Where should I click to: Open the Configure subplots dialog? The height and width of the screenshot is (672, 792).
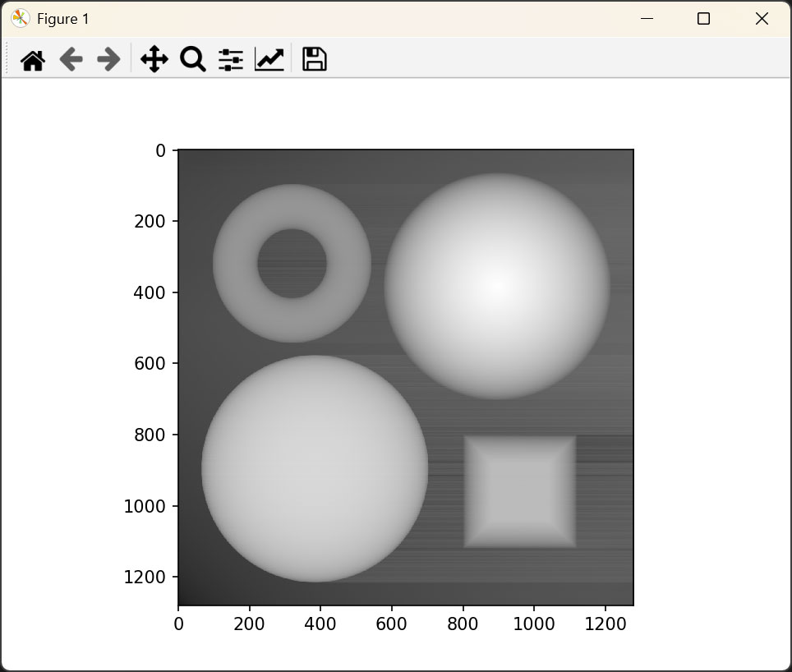231,60
